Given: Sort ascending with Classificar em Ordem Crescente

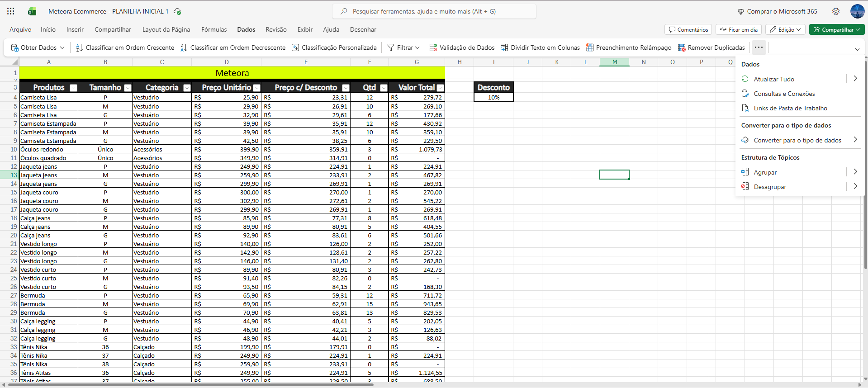Looking at the screenshot, I should click(x=125, y=47).
